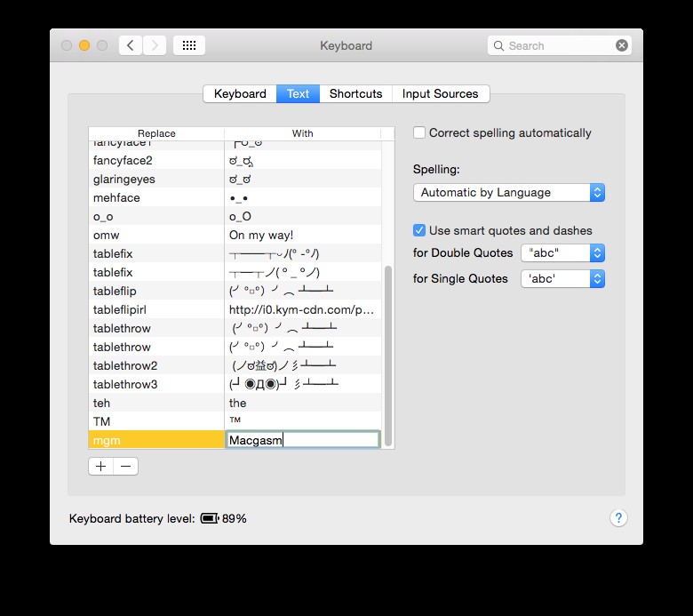Click the Search field in the toolbar
Screen dimensions: 693x616
point(559,45)
